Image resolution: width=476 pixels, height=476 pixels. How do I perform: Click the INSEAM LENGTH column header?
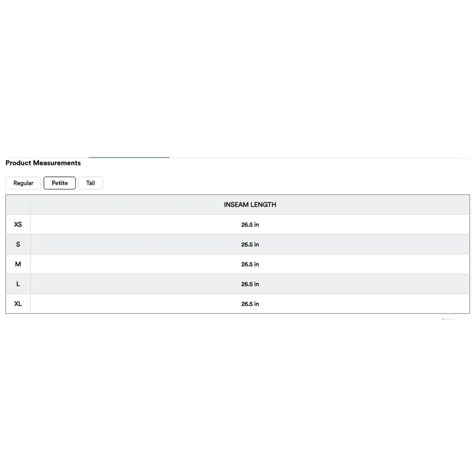pos(250,205)
